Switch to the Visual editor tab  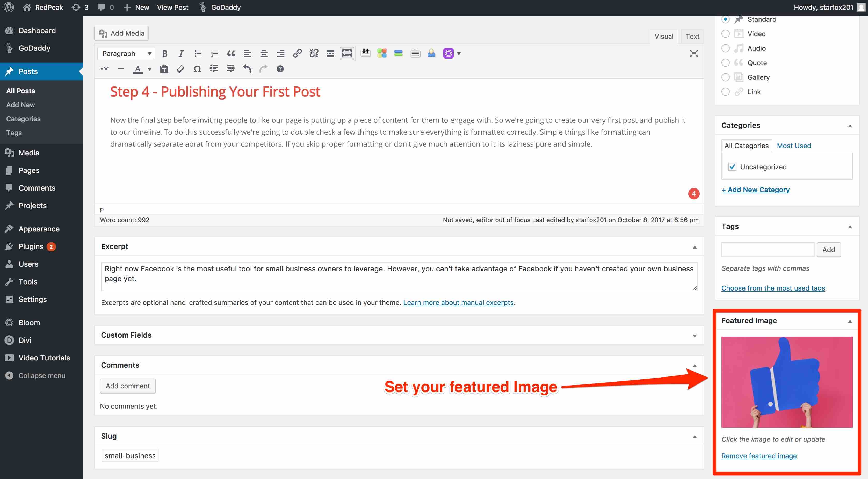664,37
